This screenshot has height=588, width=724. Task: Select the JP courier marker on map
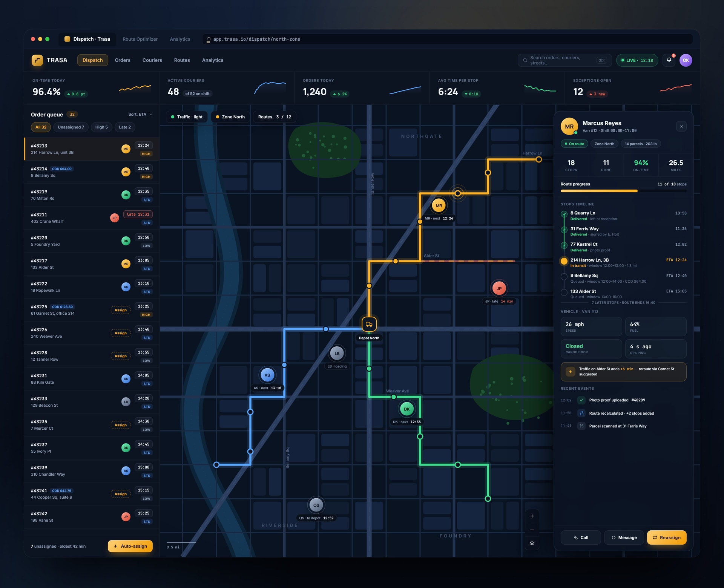point(499,288)
